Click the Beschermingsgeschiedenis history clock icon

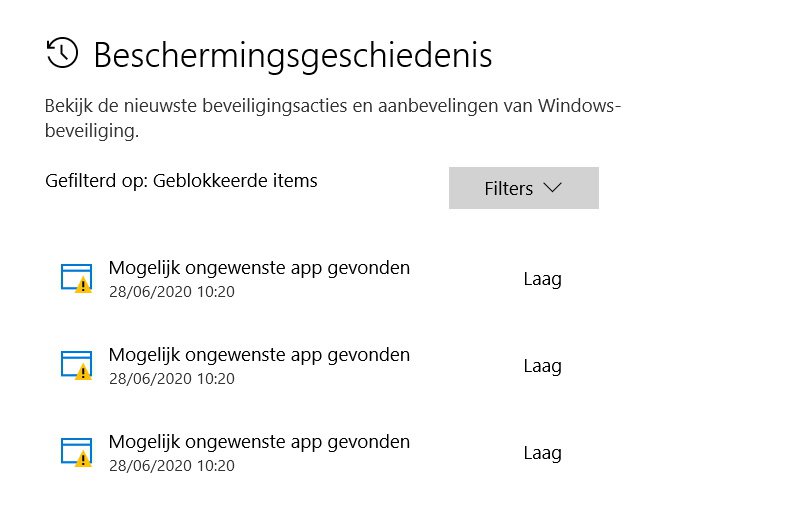coord(62,53)
